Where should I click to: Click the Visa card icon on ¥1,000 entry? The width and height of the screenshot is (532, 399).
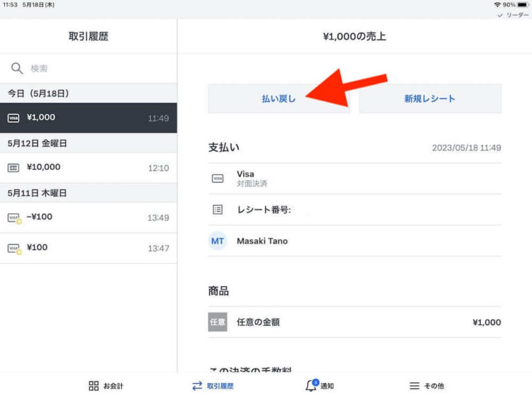(13, 118)
